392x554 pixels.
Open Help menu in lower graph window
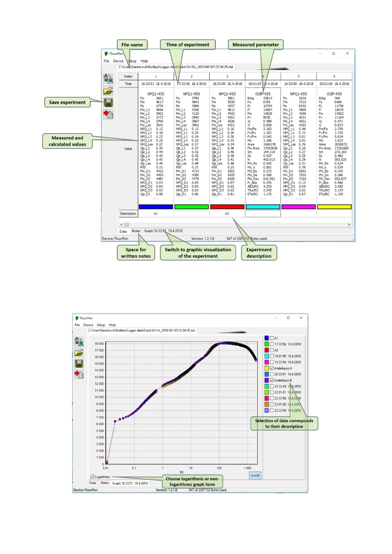point(112,325)
